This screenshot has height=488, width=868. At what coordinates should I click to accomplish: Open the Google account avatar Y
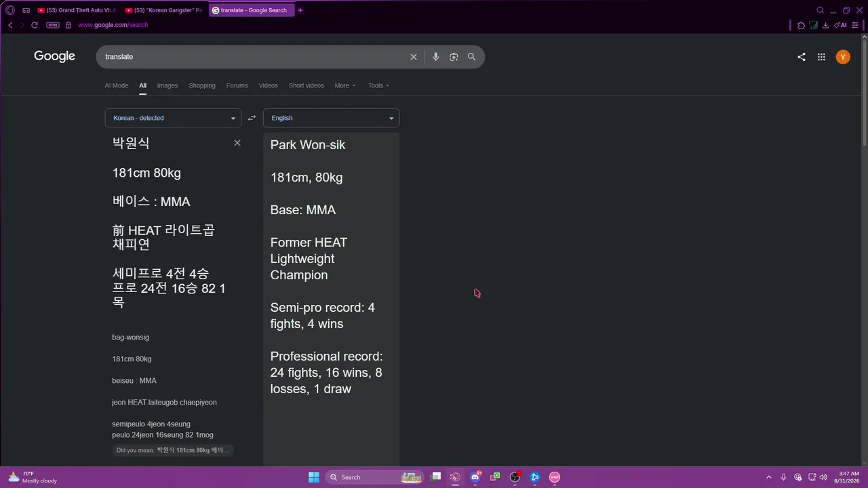tap(843, 57)
